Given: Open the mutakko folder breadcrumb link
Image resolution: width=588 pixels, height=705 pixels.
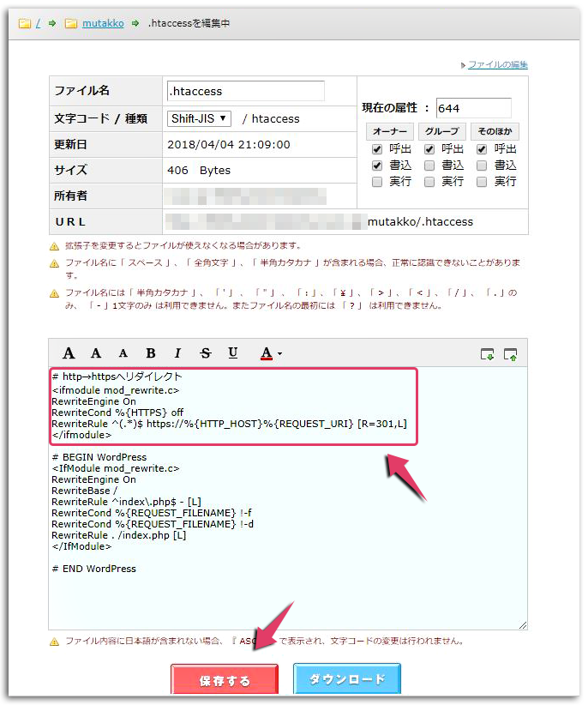Looking at the screenshot, I should tap(103, 23).
